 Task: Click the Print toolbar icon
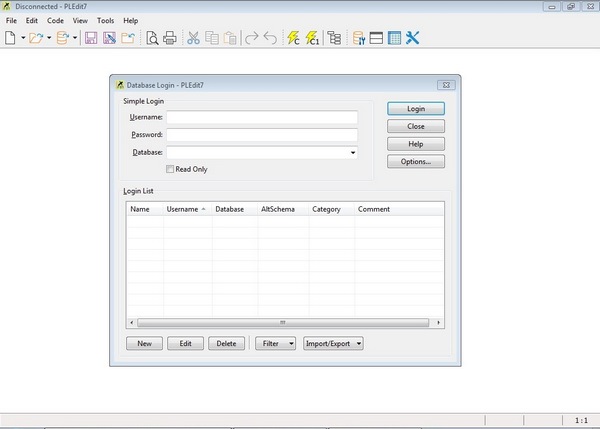[x=170, y=38]
